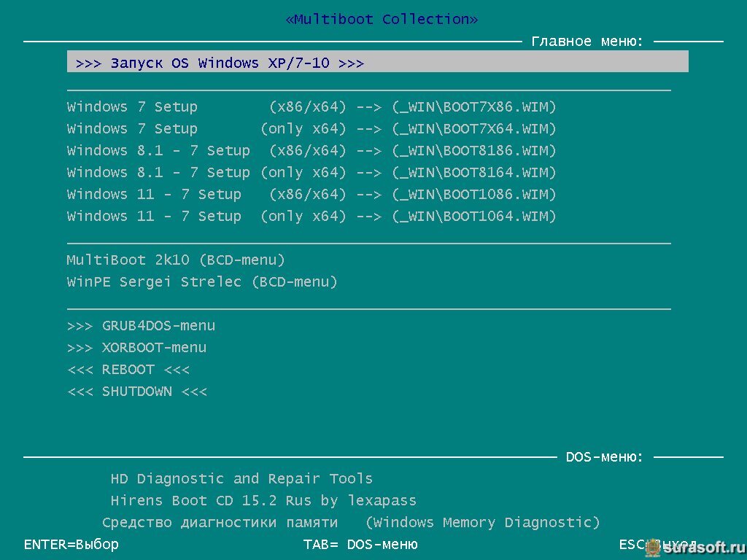Click the Главное меню: header label
Image resolution: width=747 pixels, height=560 pixels.
(587, 42)
